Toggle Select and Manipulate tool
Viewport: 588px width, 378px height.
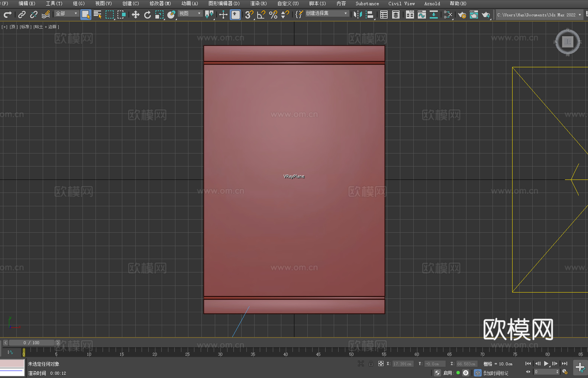(x=223, y=14)
